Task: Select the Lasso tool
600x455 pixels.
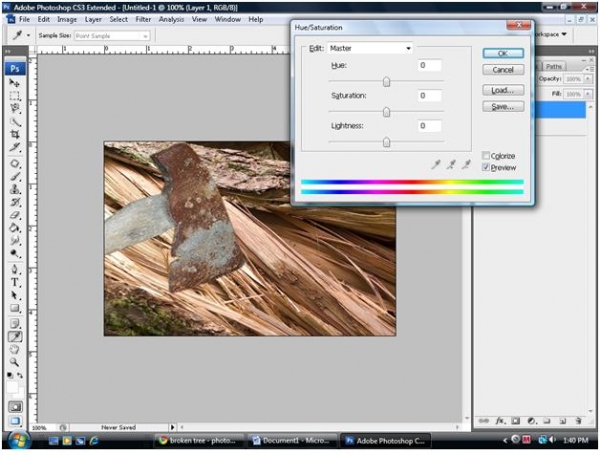Action: (15, 108)
